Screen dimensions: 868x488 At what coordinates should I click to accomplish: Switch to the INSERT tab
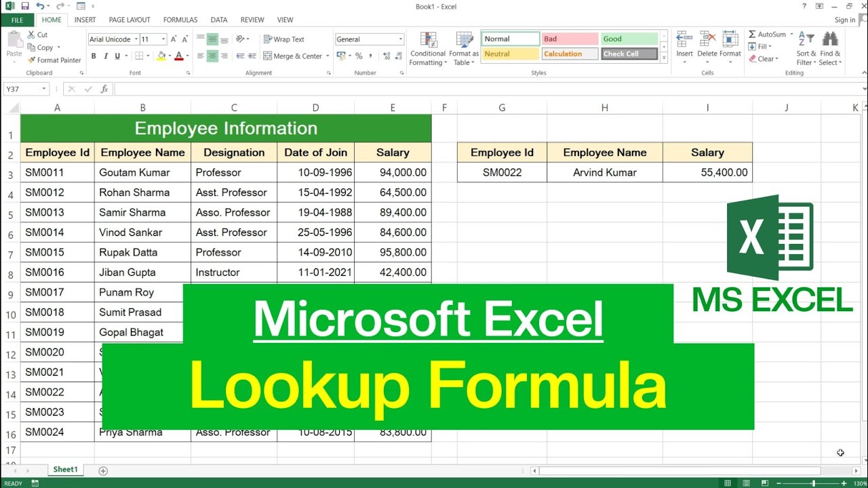click(x=85, y=20)
